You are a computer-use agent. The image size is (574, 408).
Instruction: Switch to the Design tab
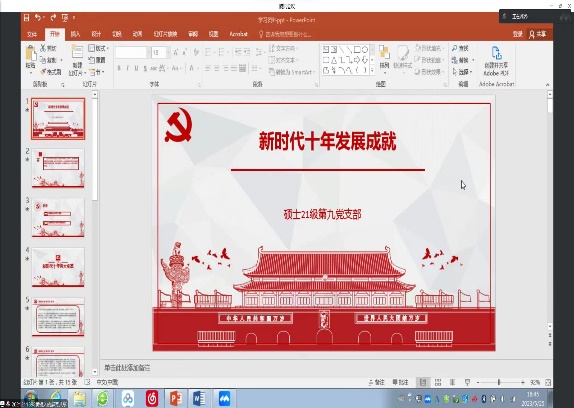(x=96, y=34)
